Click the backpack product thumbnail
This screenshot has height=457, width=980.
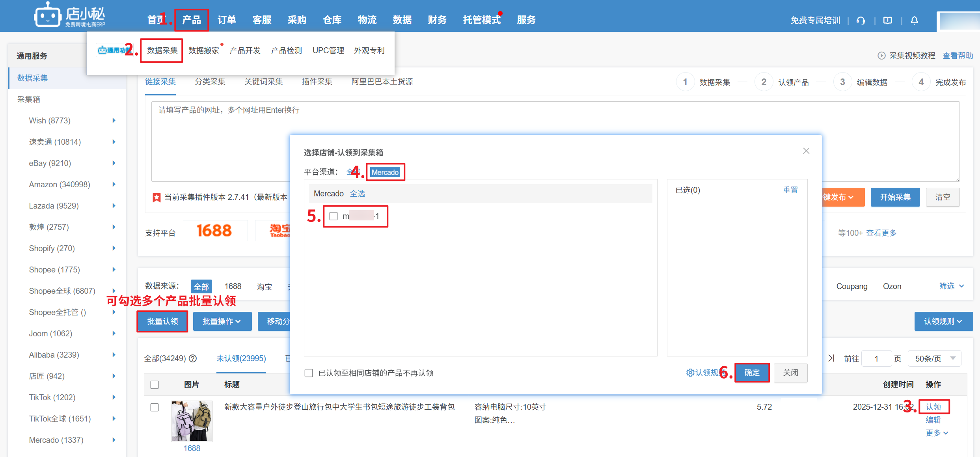(192, 421)
